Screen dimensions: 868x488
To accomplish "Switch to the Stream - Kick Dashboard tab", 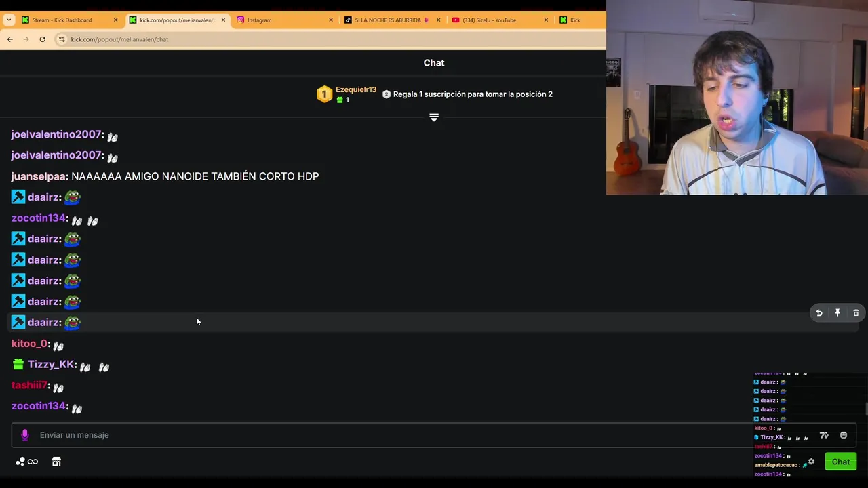I will 69,20.
